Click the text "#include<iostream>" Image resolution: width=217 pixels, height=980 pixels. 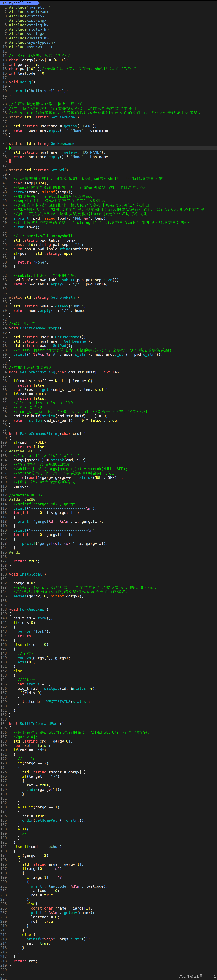29,12
